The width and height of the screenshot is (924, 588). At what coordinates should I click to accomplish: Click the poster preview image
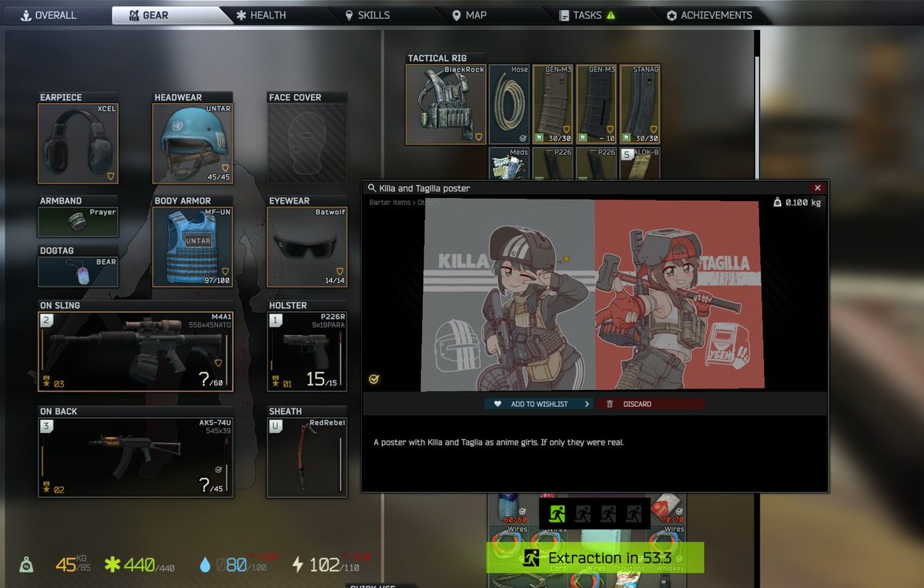(x=593, y=294)
